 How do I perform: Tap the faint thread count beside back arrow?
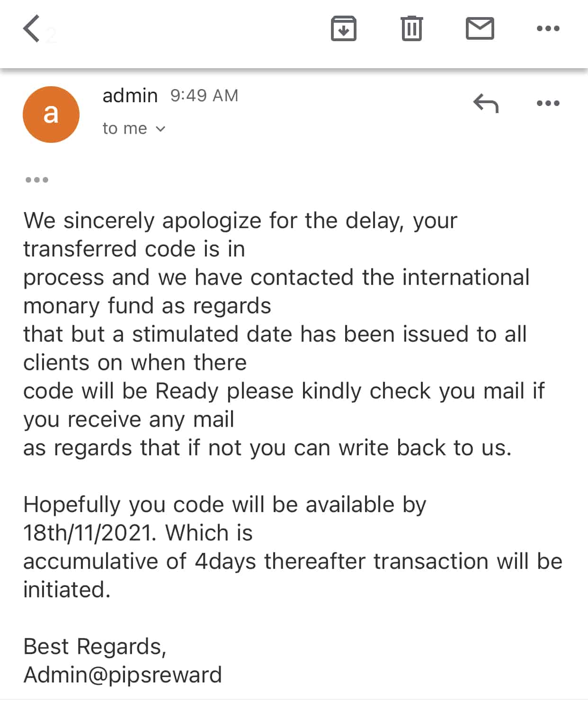[52, 36]
